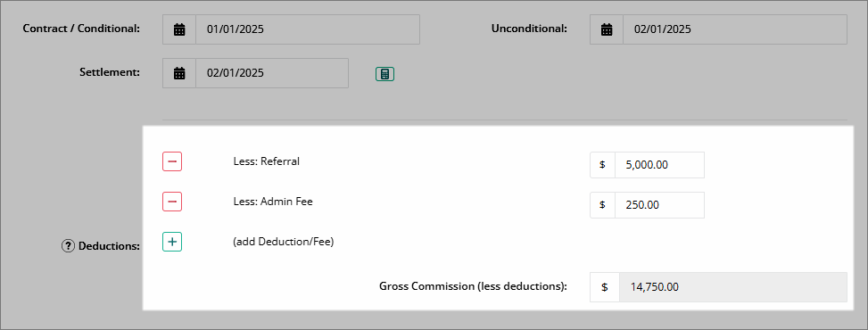Open the Contract / Conditional calendar picker
The height and width of the screenshot is (330, 868).
point(179,29)
